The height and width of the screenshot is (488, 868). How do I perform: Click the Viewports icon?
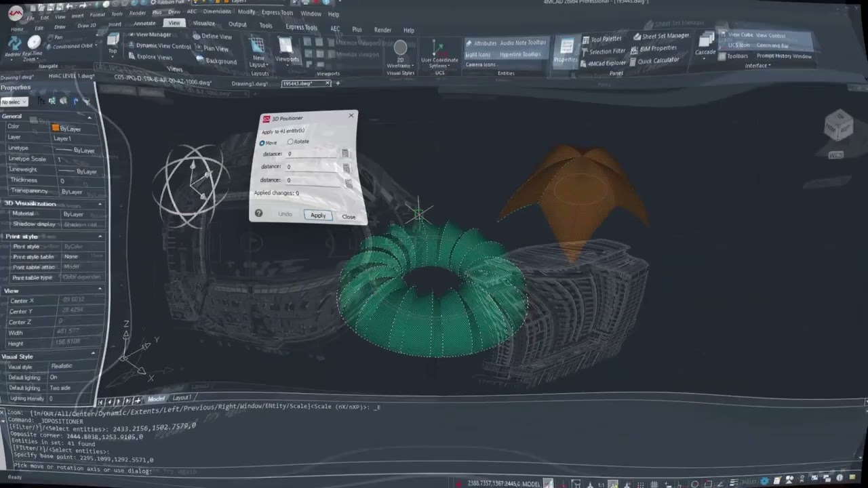tap(286, 50)
